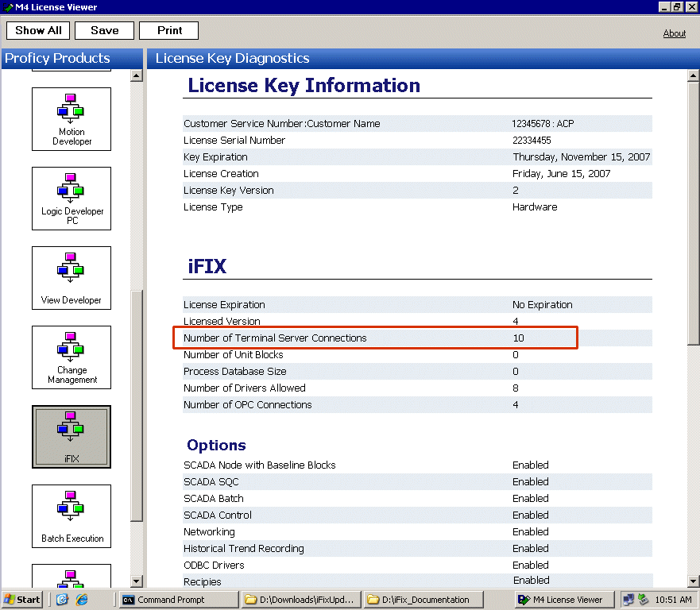Click the Windows Start button
The width and height of the screenshot is (700, 610).
pos(22,600)
